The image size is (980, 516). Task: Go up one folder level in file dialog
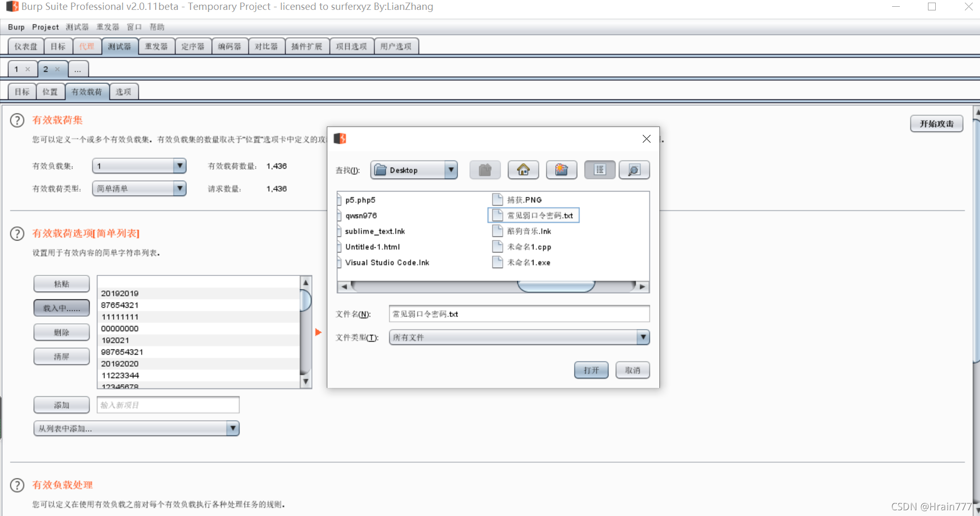485,170
